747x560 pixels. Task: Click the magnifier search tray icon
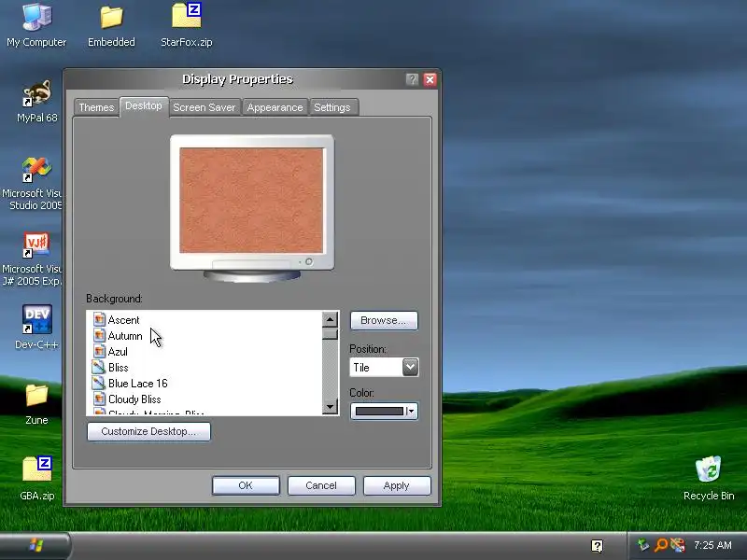661,545
